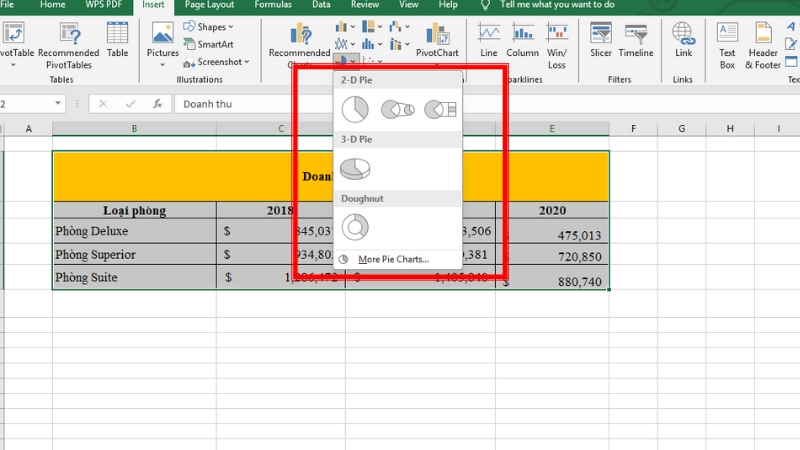The width and height of the screenshot is (800, 450).
Task: Expand the Shapes dropdown
Action: tap(207, 27)
